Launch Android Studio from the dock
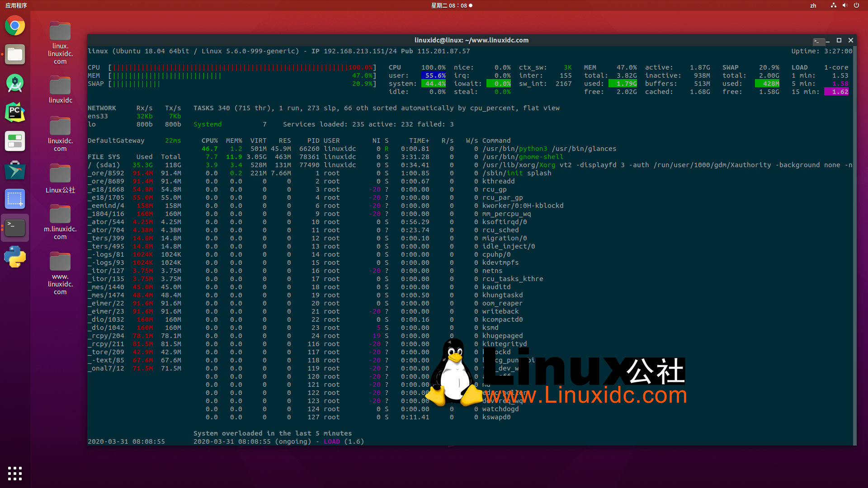The height and width of the screenshot is (488, 868). pos(15,84)
